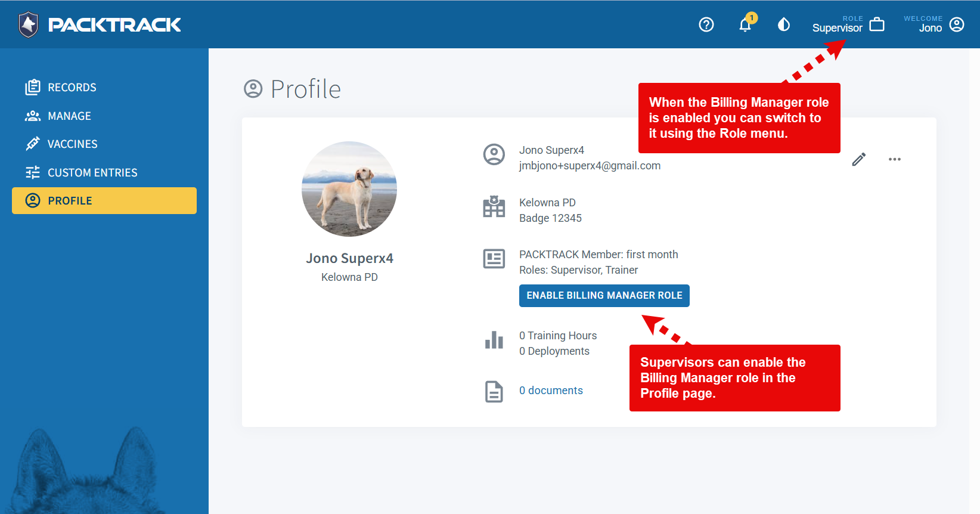Image resolution: width=980 pixels, height=514 pixels.
Task: Open the 0 documents link
Action: (551, 391)
